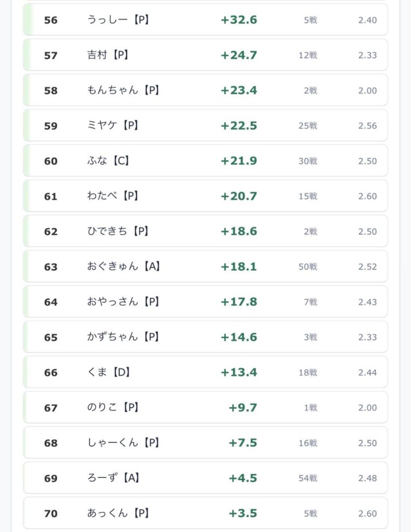Image resolution: width=411 pixels, height=532 pixels.
Task: Select くま【D】 ranking row
Action: pos(205,373)
